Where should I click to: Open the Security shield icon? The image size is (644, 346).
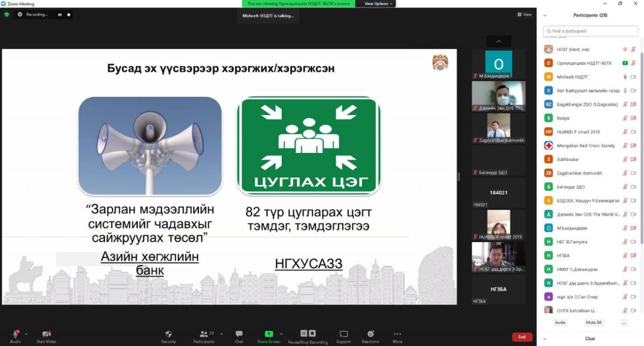pos(168,334)
